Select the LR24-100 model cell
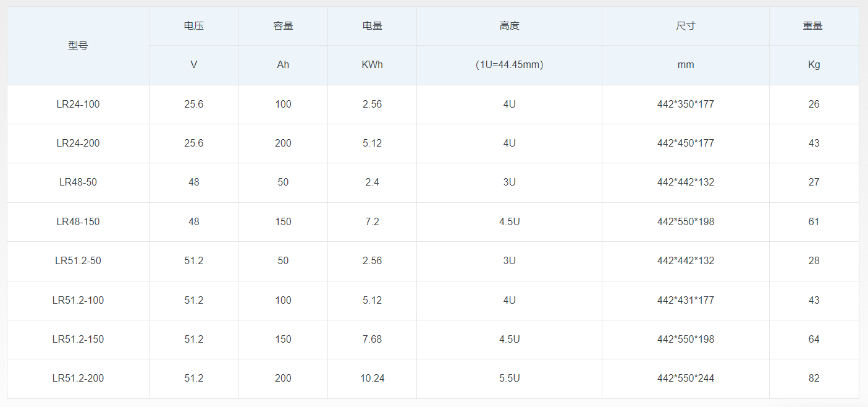 [x=78, y=105]
